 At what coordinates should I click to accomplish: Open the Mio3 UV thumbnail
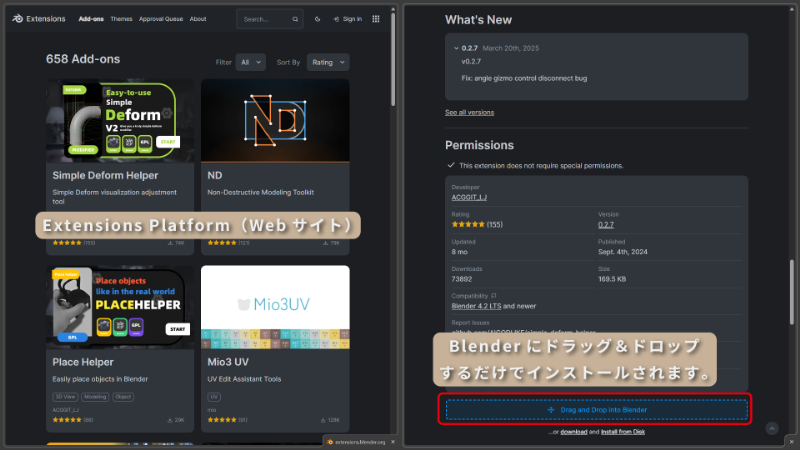(x=275, y=307)
